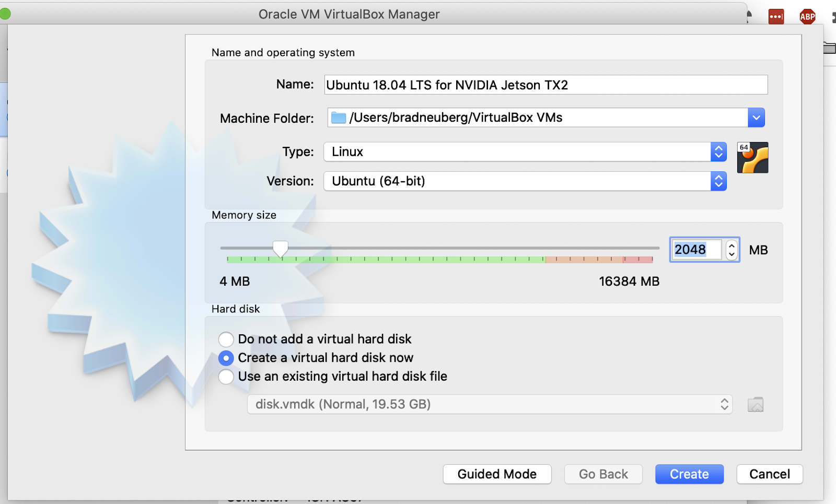Open the disk.vmdk existing disk dropdown

(x=490, y=404)
